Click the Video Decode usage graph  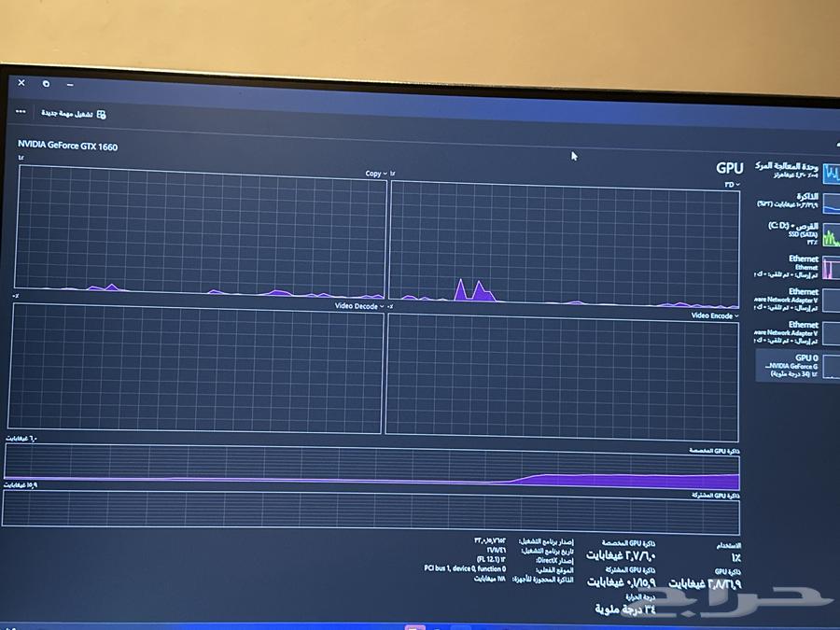coord(196,368)
